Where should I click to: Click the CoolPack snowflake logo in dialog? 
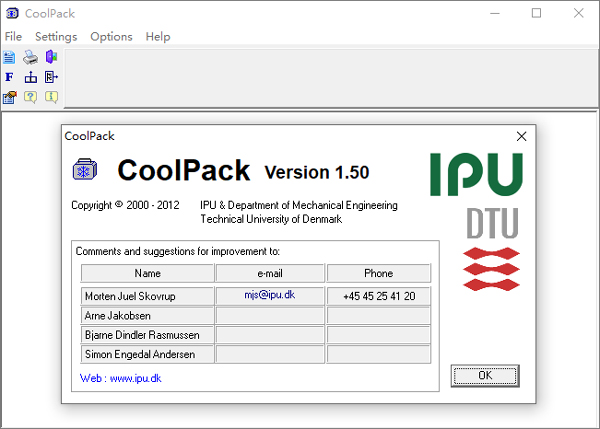pos(85,170)
